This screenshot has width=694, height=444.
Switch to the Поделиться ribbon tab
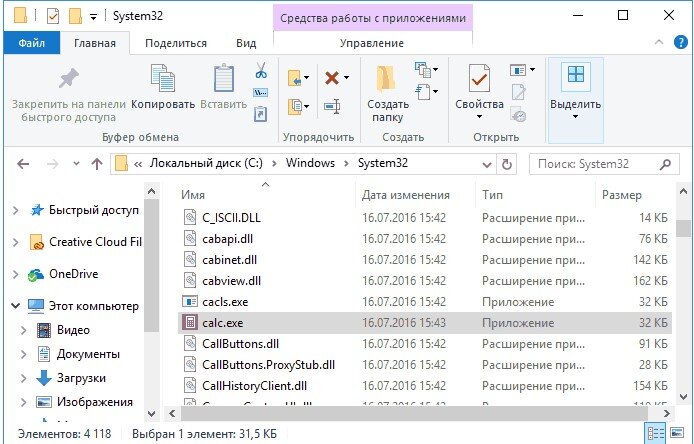click(x=176, y=43)
